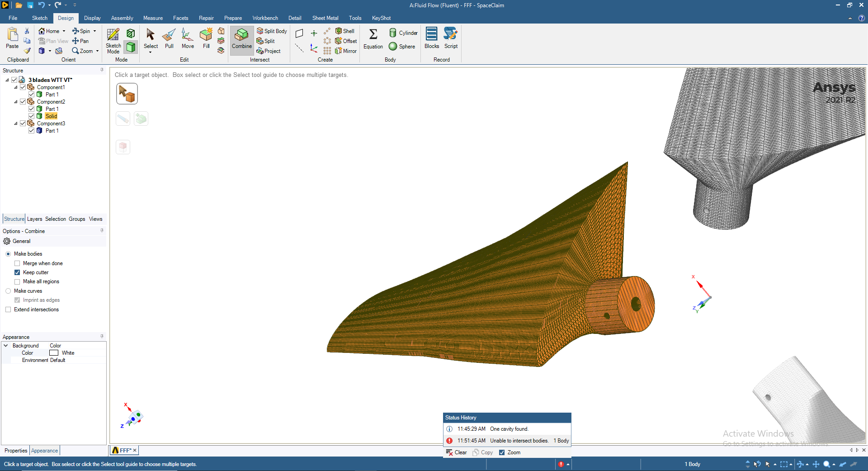Click the Unable to intersect bodies message
868x471 pixels.
click(507, 441)
